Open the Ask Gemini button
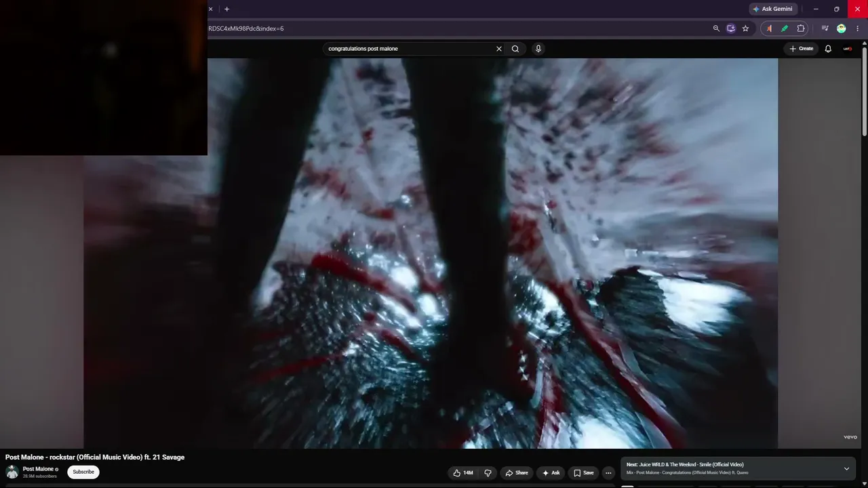Viewport: 868px width, 488px height. pyautogui.click(x=772, y=9)
